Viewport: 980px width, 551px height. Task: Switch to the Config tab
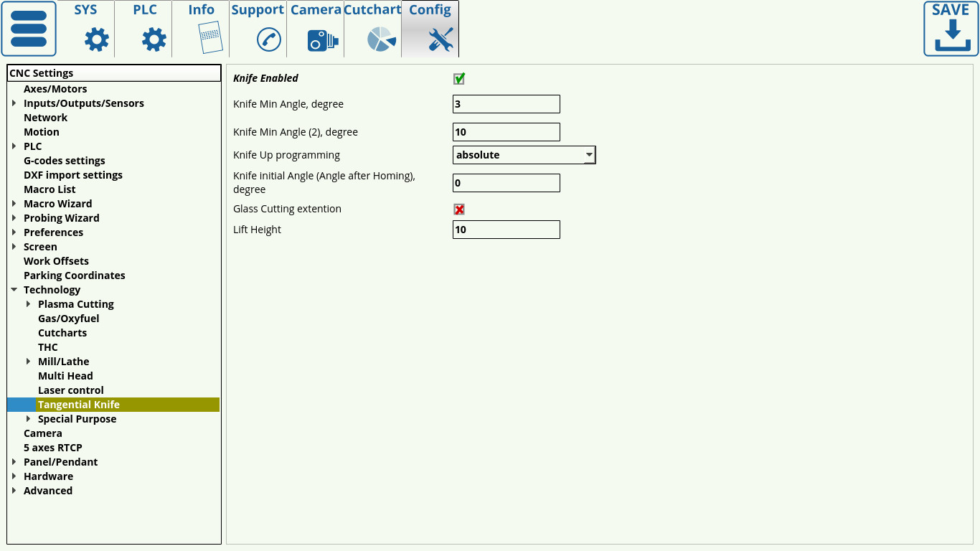[x=430, y=29]
